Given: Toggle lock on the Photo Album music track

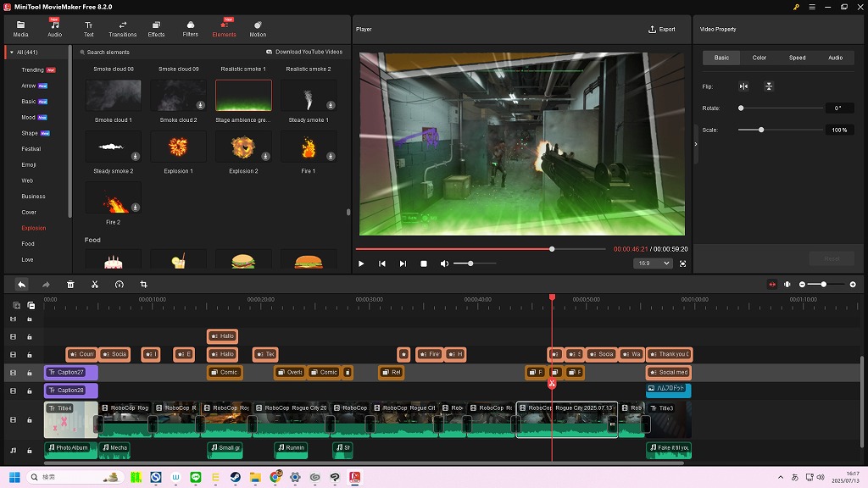Looking at the screenshot, I should 30,451.
